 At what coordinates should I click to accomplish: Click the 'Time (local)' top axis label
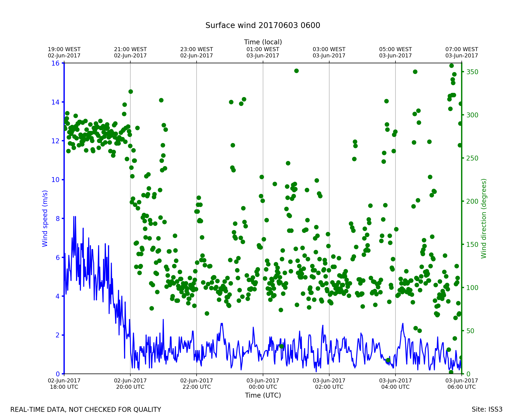pos(263,42)
